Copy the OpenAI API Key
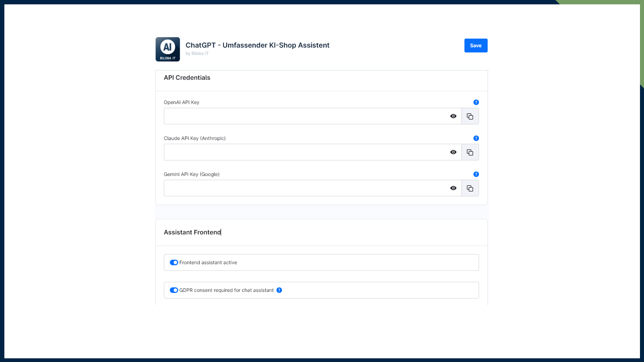The height and width of the screenshot is (362, 644). coord(470,116)
